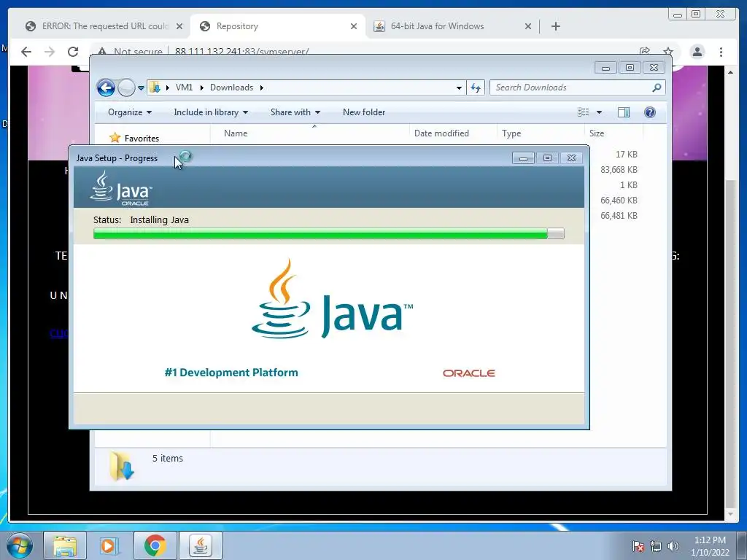Open the recent locations dropdown arrow in Explorer
Image resolution: width=747 pixels, height=560 pixels.
coord(141,88)
